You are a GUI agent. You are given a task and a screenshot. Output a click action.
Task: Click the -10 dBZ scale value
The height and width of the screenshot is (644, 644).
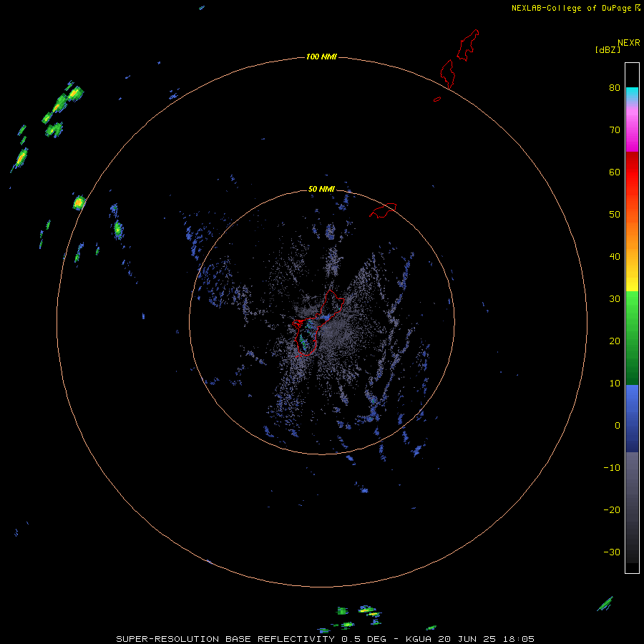tap(612, 468)
